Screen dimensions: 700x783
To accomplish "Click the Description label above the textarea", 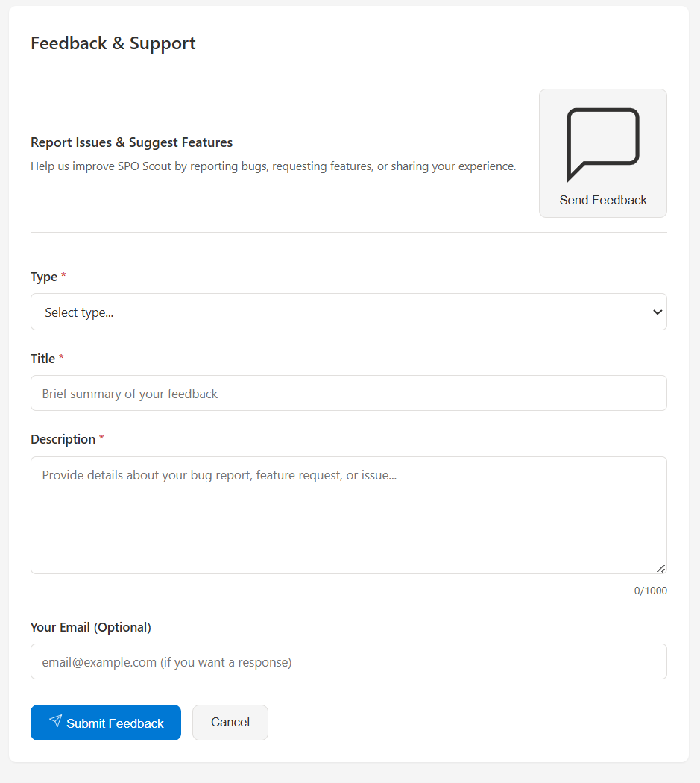I will (x=63, y=439).
